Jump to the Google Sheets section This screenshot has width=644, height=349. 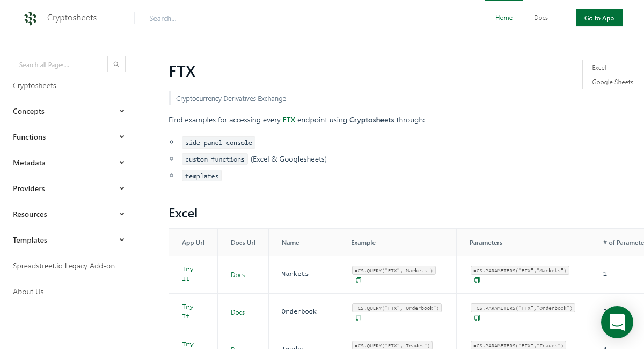(612, 82)
